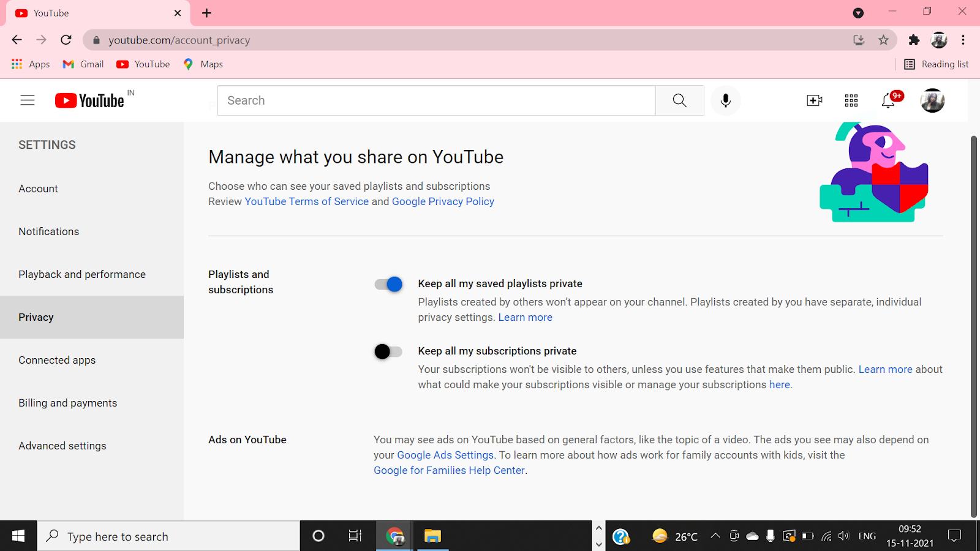The width and height of the screenshot is (980, 551).
Task: Click Learn more under subscriptions private
Action: 885,369
